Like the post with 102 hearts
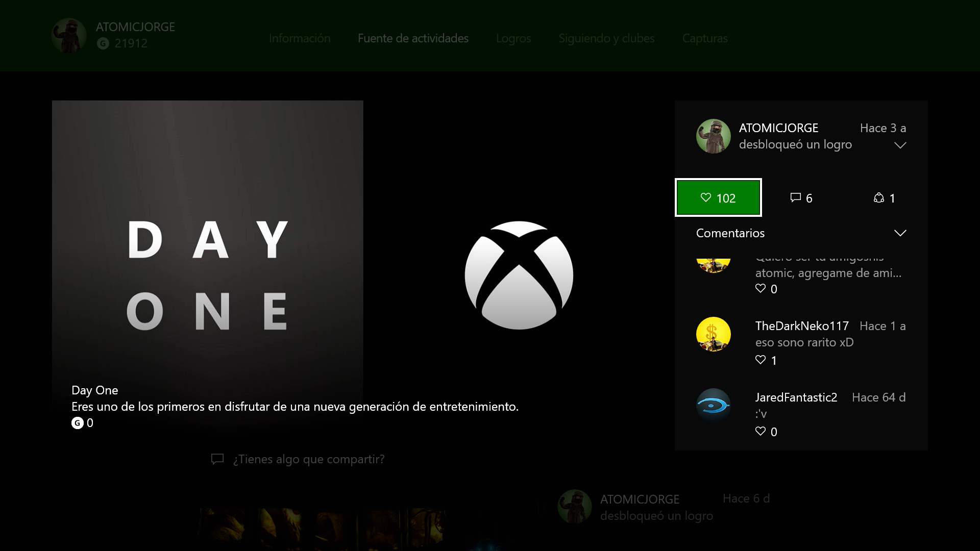This screenshot has width=980, height=551. coord(718,198)
